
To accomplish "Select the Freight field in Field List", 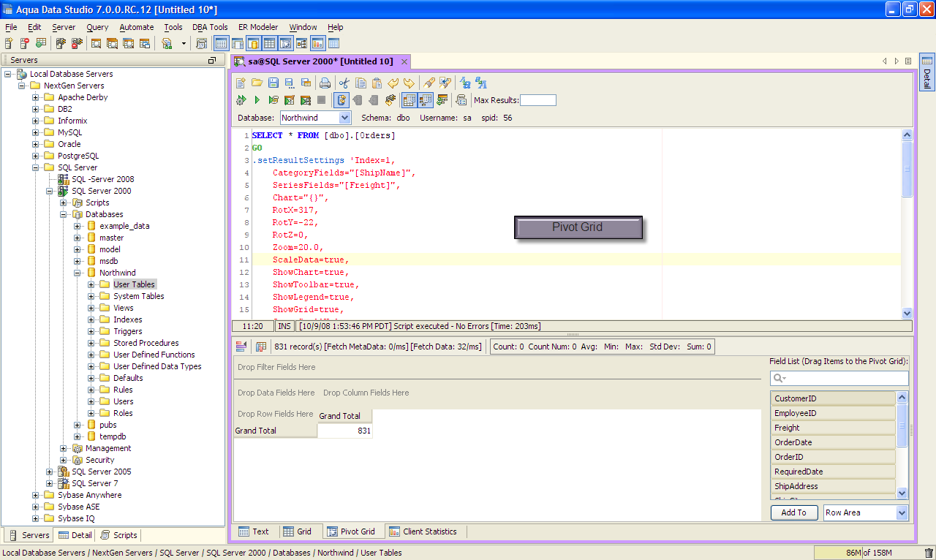I will click(x=832, y=428).
